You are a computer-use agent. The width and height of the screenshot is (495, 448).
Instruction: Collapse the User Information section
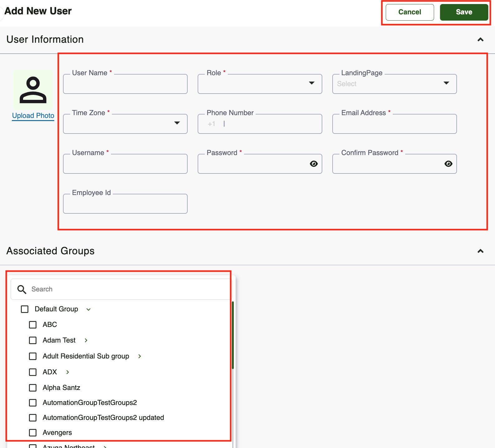coord(480,40)
